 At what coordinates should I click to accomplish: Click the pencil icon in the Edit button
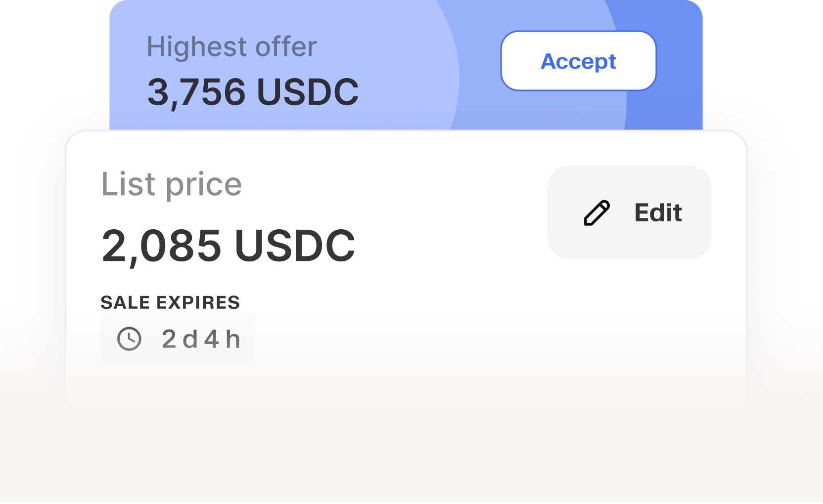[597, 213]
